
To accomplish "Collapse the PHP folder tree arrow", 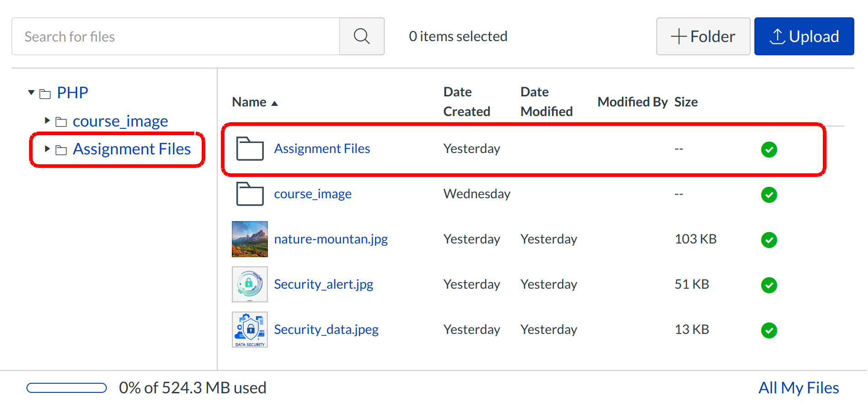I will (x=31, y=93).
